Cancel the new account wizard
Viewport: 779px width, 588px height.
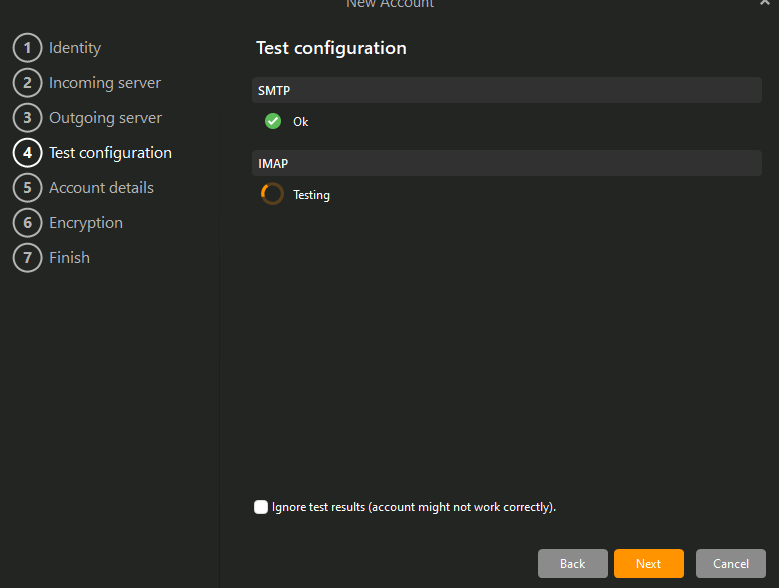730,564
